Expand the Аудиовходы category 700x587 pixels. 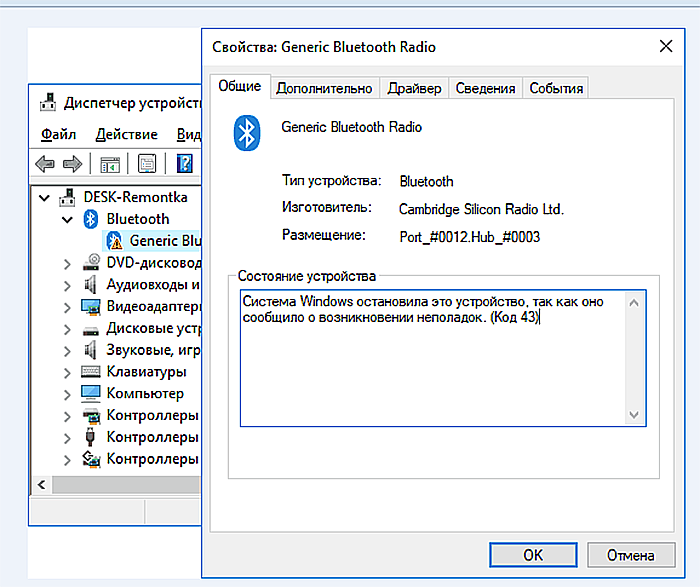67,286
